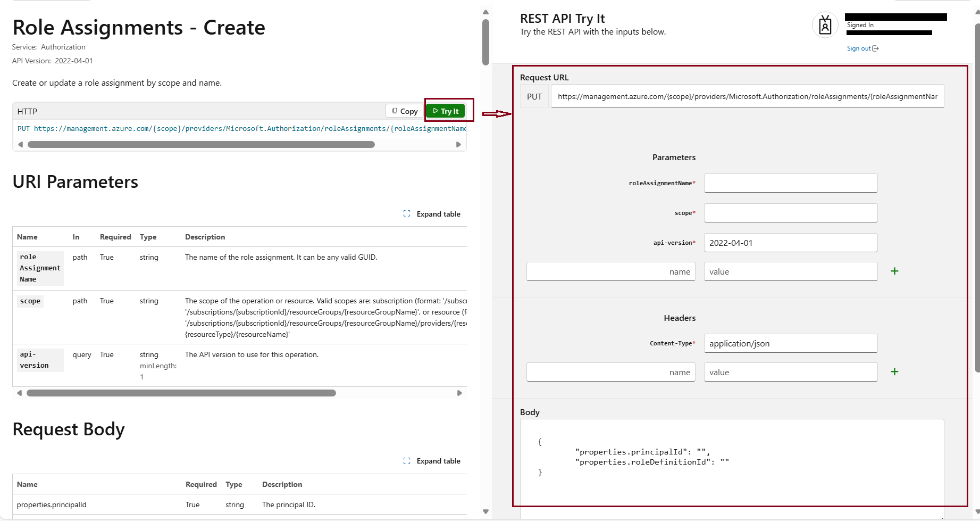Click the HTTP code block's left scroll arrow
The image size is (980, 521).
[x=20, y=145]
